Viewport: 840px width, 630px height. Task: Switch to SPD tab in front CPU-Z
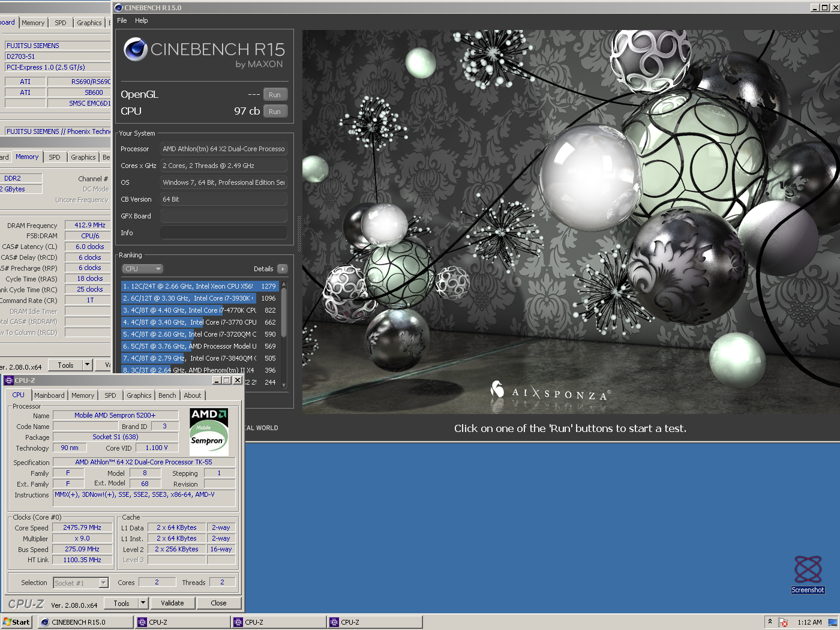pyautogui.click(x=110, y=395)
